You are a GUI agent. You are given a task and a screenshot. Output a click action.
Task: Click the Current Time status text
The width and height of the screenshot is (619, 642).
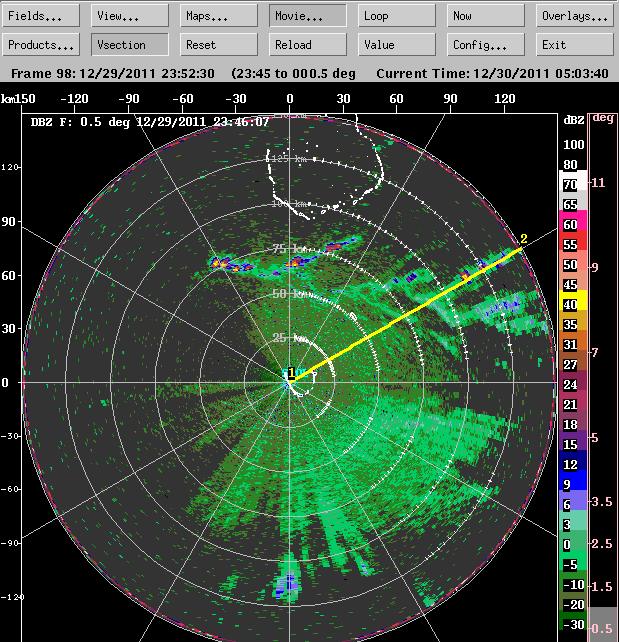492,74
